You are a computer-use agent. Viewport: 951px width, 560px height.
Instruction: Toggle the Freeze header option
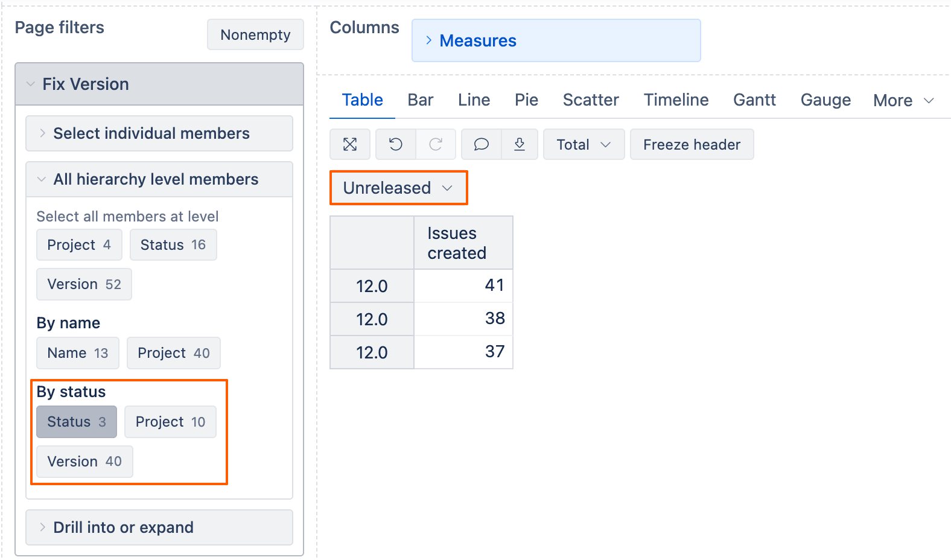[x=692, y=144]
